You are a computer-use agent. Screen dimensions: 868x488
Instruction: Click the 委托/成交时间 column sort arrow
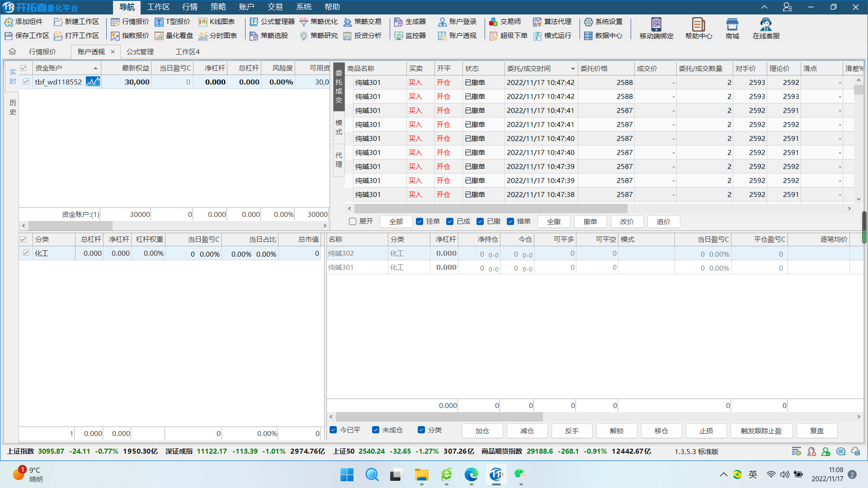click(573, 69)
